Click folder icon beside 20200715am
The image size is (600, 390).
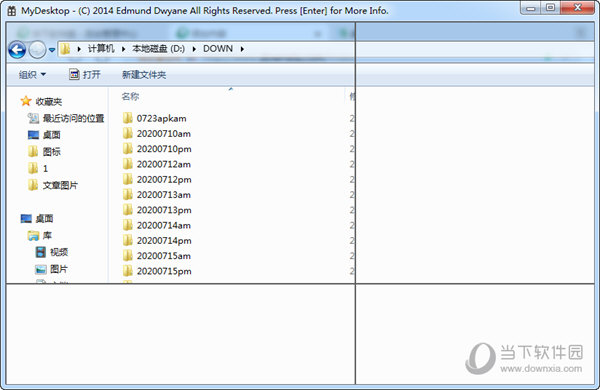(128, 255)
